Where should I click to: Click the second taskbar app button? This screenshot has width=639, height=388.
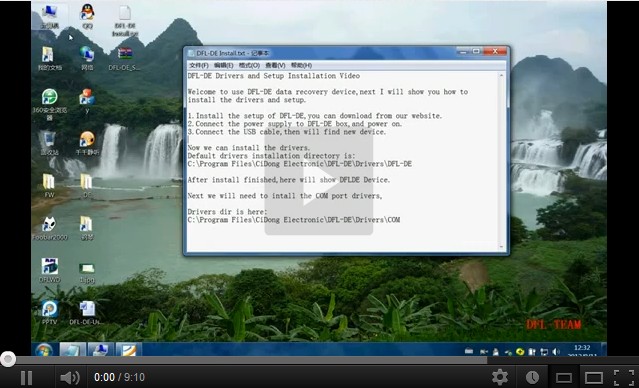click(101, 349)
